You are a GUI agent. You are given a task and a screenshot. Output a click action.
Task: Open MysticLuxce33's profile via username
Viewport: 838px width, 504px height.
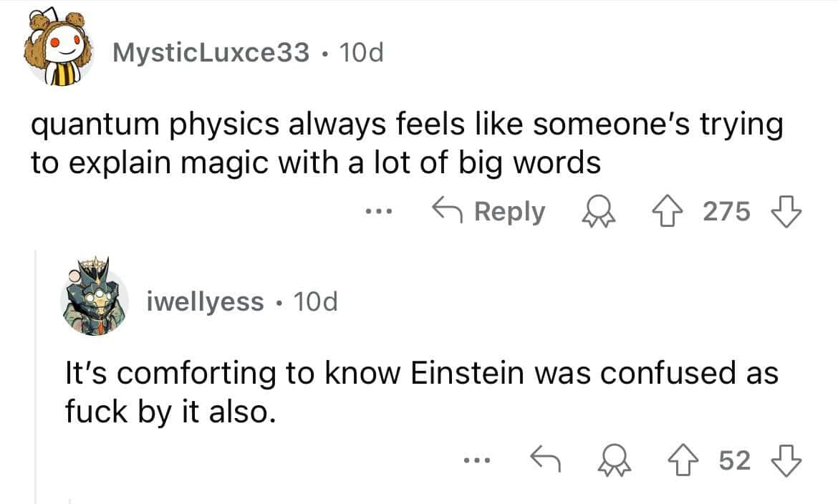coord(211,52)
